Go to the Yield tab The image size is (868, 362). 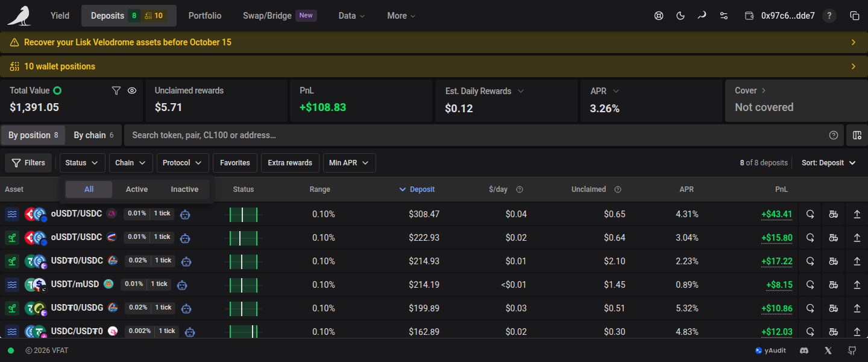click(x=60, y=16)
